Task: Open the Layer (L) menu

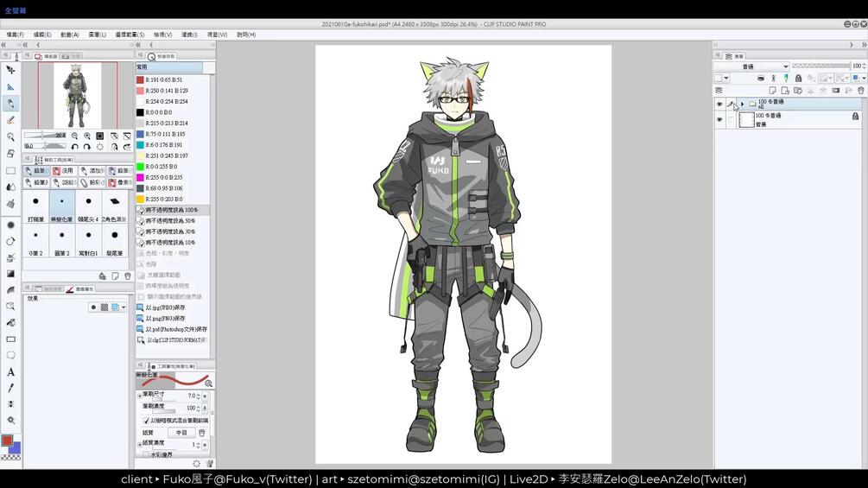Action: [98, 35]
